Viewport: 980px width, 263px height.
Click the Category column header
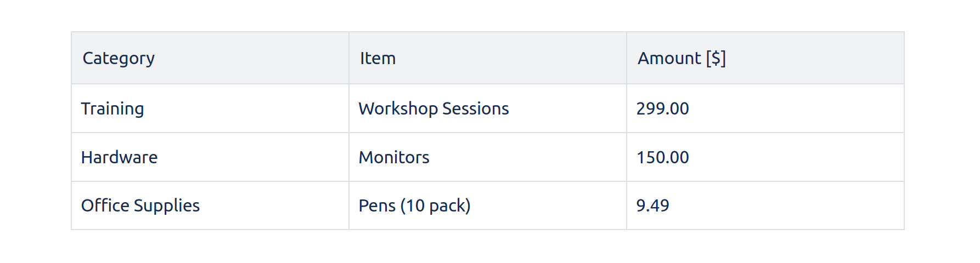tap(119, 58)
